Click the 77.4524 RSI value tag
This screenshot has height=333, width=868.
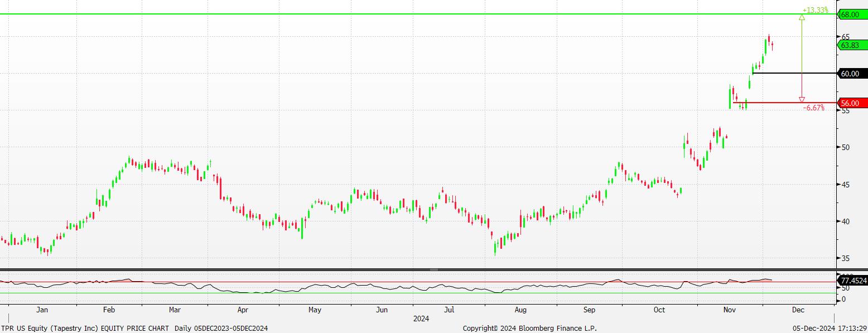point(852,280)
